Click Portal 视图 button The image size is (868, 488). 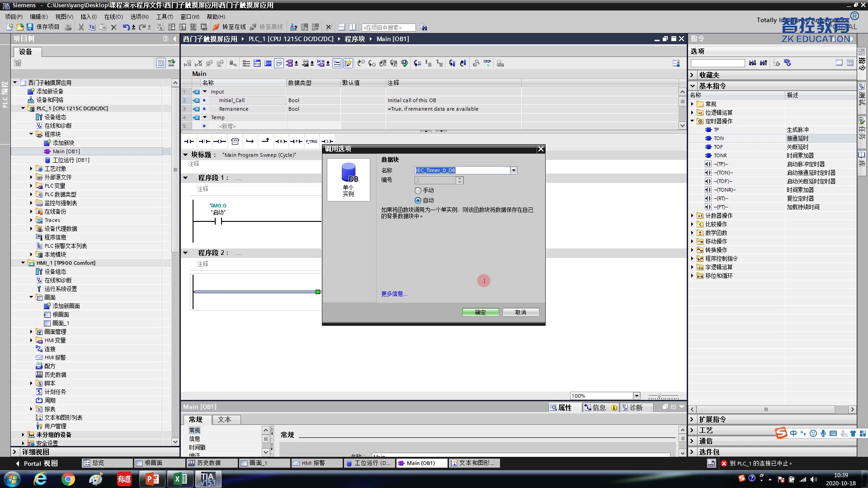(37, 463)
